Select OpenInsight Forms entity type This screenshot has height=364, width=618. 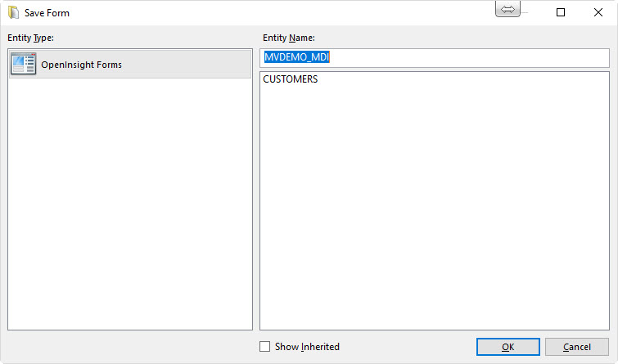tap(130, 64)
